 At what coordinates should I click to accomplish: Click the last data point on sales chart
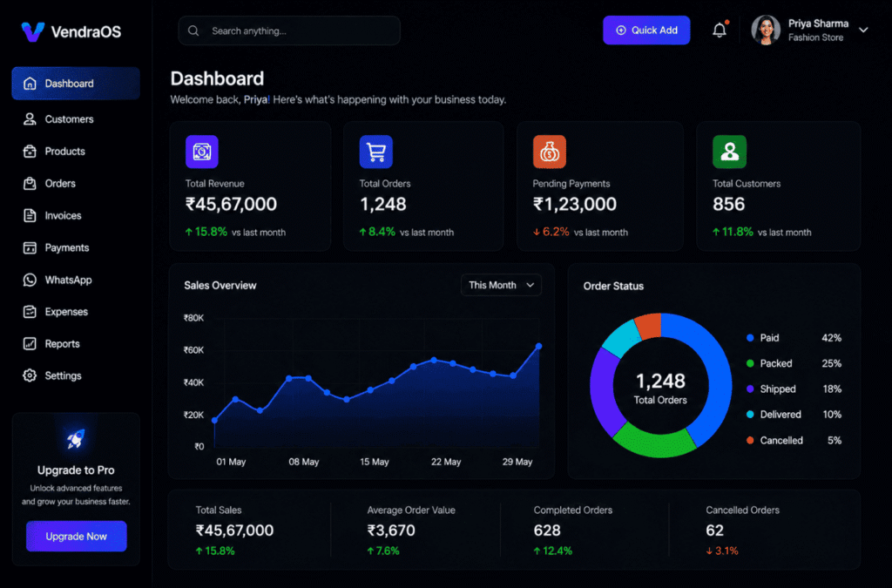(538, 346)
